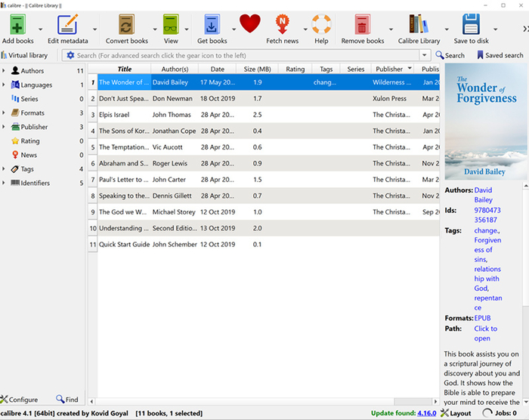Viewport: 529px width, 420px height.
Task: Open the repentance tag link
Action: [488, 303]
